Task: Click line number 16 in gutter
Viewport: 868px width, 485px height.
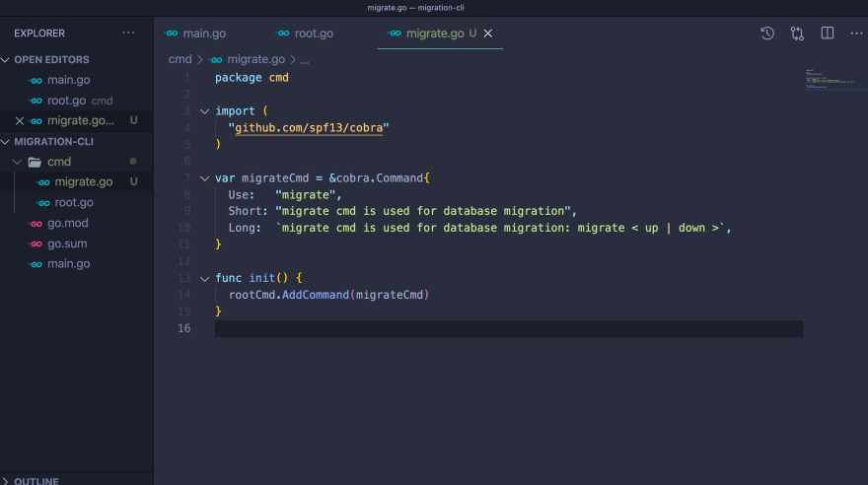Action: [x=183, y=328]
